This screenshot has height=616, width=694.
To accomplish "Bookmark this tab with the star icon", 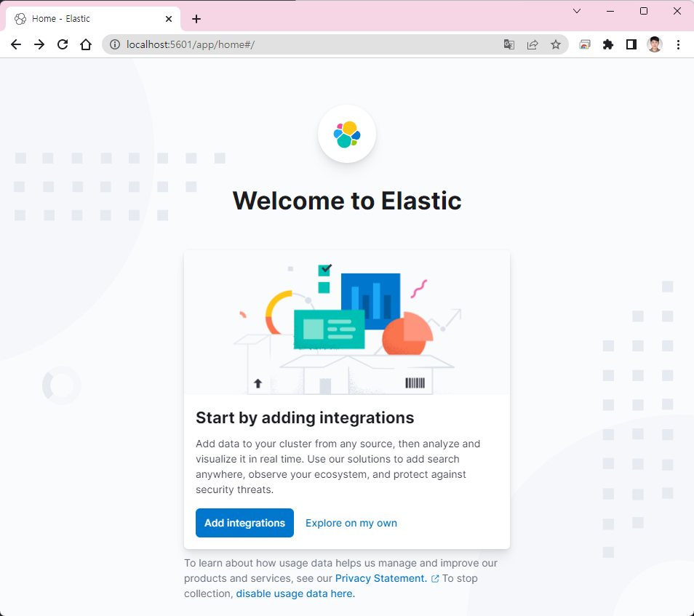I will [x=556, y=44].
